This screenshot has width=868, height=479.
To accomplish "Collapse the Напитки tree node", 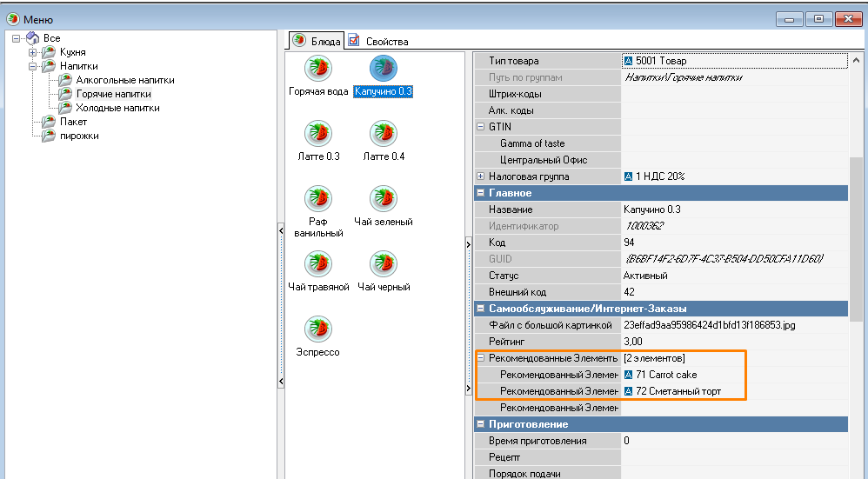I will tap(33, 66).
